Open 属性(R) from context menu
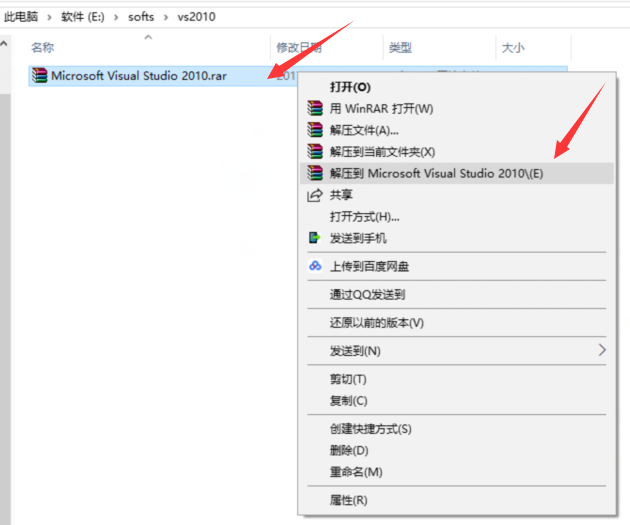 coord(456,500)
